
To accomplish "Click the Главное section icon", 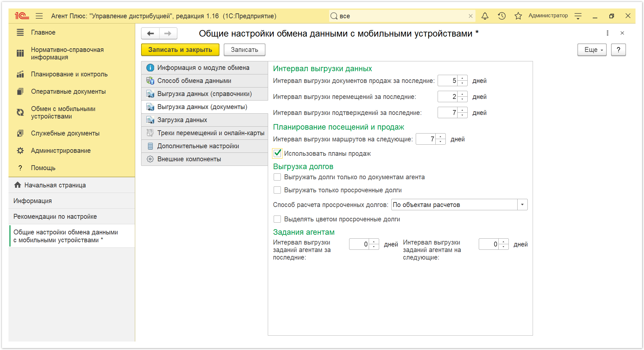I will pyautogui.click(x=20, y=32).
